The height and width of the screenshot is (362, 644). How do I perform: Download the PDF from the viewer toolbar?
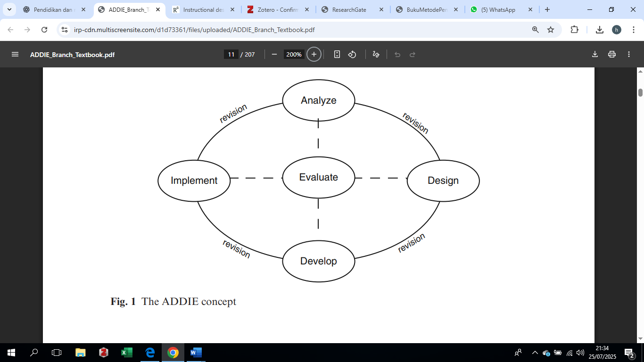(x=595, y=54)
